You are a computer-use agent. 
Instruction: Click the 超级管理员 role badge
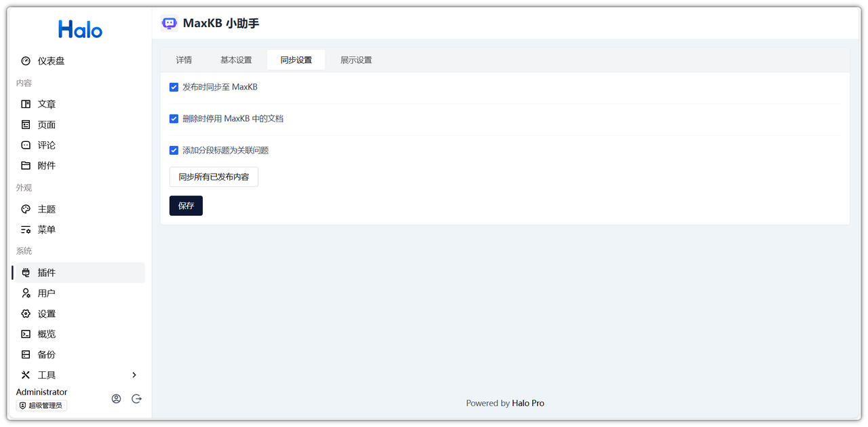point(41,405)
